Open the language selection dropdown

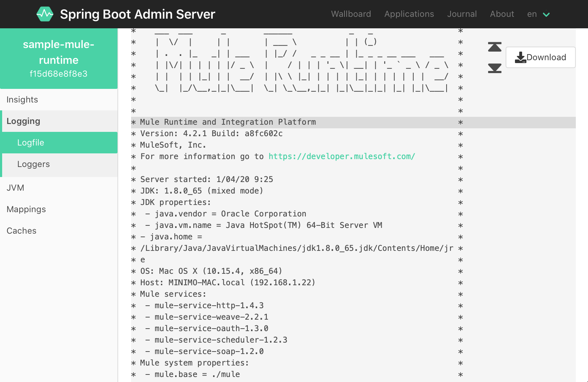[538, 14]
